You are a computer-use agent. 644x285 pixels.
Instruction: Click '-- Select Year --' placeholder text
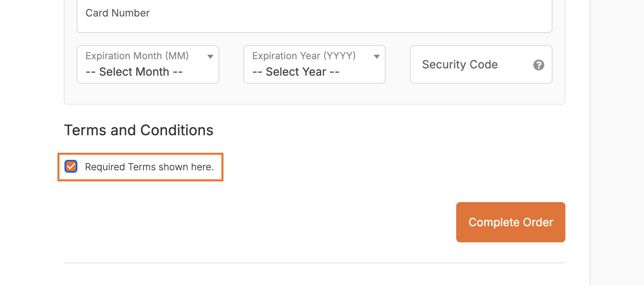(296, 72)
